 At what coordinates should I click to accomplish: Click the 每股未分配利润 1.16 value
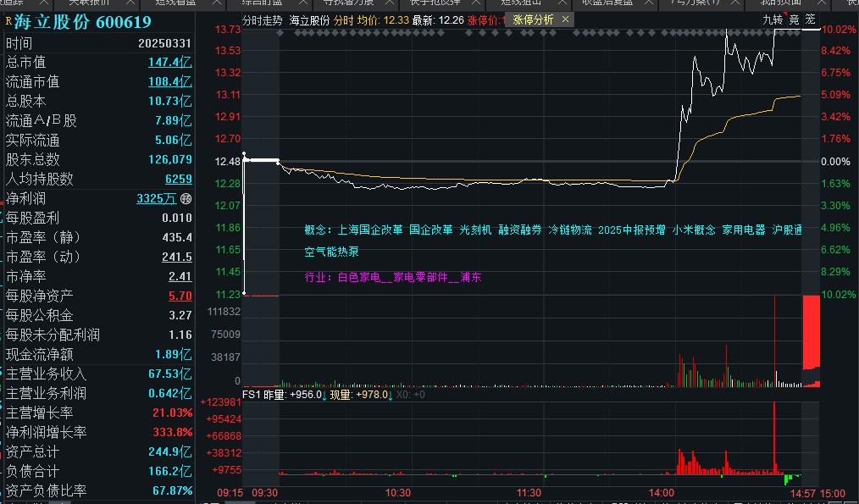[x=180, y=335]
